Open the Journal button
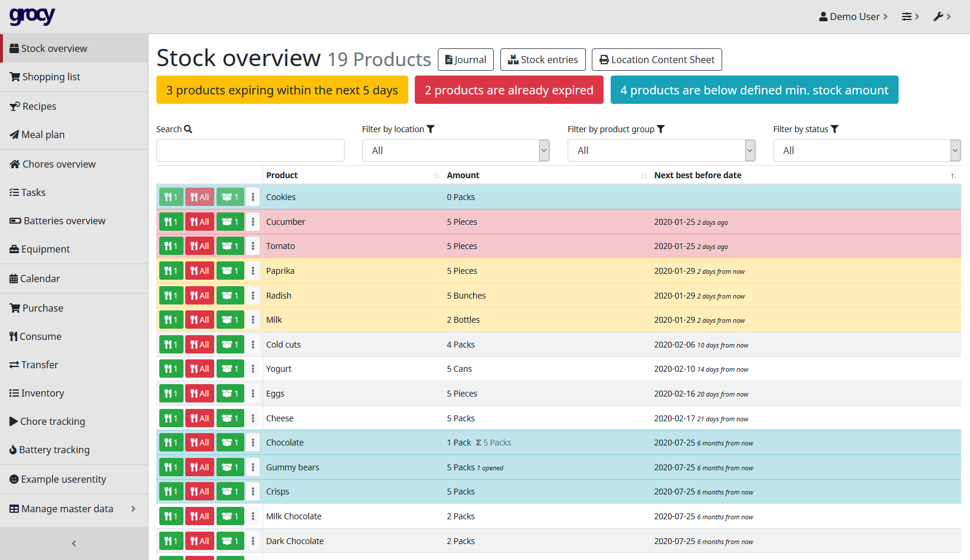This screenshot has width=970, height=560. pos(466,60)
